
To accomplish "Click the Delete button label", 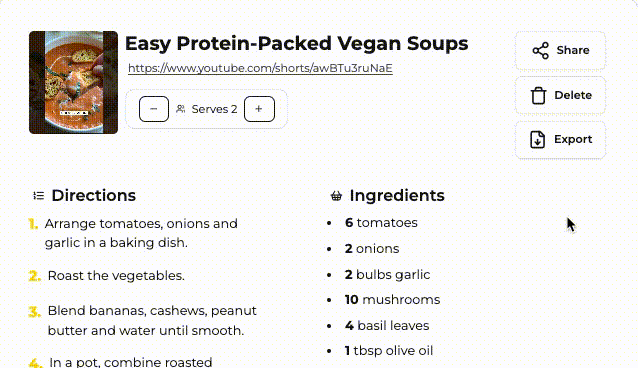I will [x=573, y=95].
